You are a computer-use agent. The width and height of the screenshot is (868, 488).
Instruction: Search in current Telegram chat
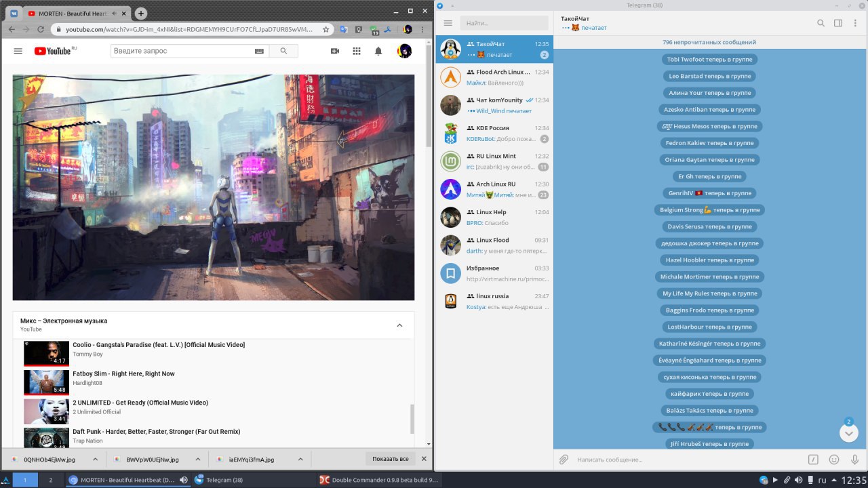(x=821, y=23)
